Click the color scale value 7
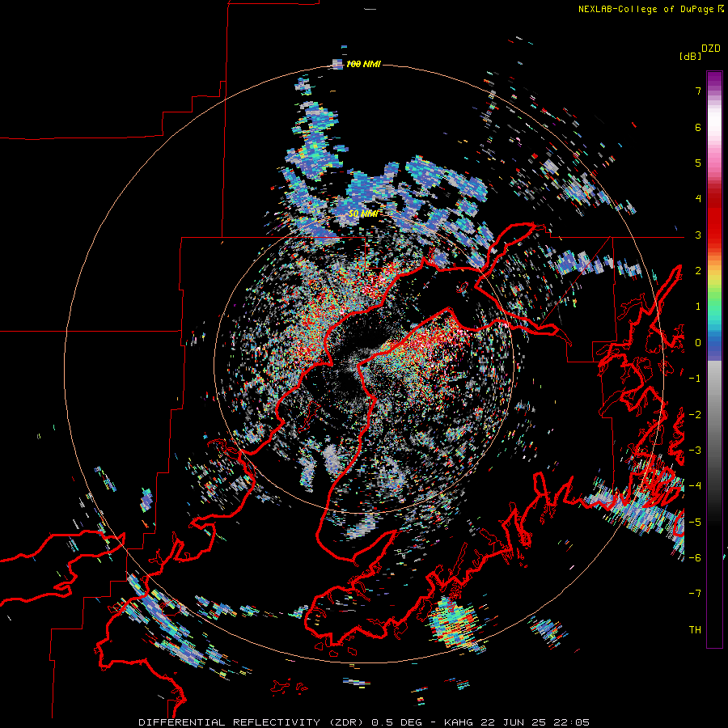Screen dimensions: 728x728 click(698, 91)
